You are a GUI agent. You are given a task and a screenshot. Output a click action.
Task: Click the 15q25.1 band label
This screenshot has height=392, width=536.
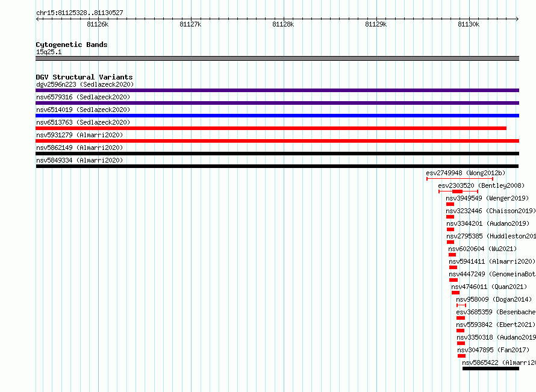click(x=49, y=52)
